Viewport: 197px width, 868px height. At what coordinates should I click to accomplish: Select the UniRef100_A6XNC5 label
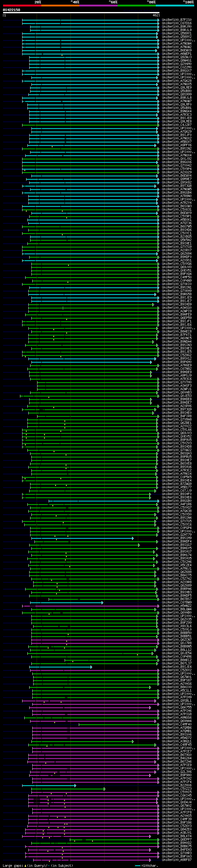pyautogui.click(x=177, y=338)
